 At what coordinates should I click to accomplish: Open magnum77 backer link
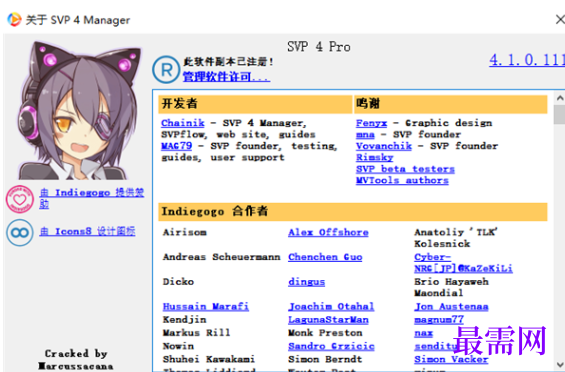coord(439,320)
